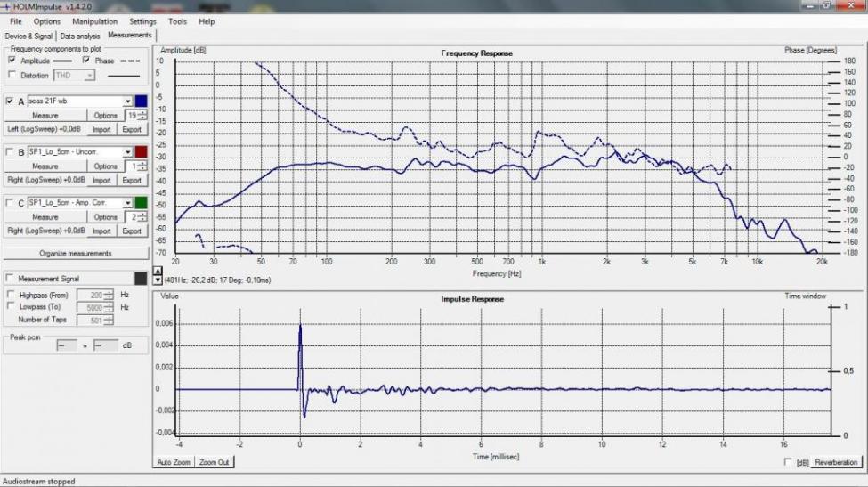Click the measurement B number spinner arrows
This screenshot has width=868, height=487.
tap(142, 166)
